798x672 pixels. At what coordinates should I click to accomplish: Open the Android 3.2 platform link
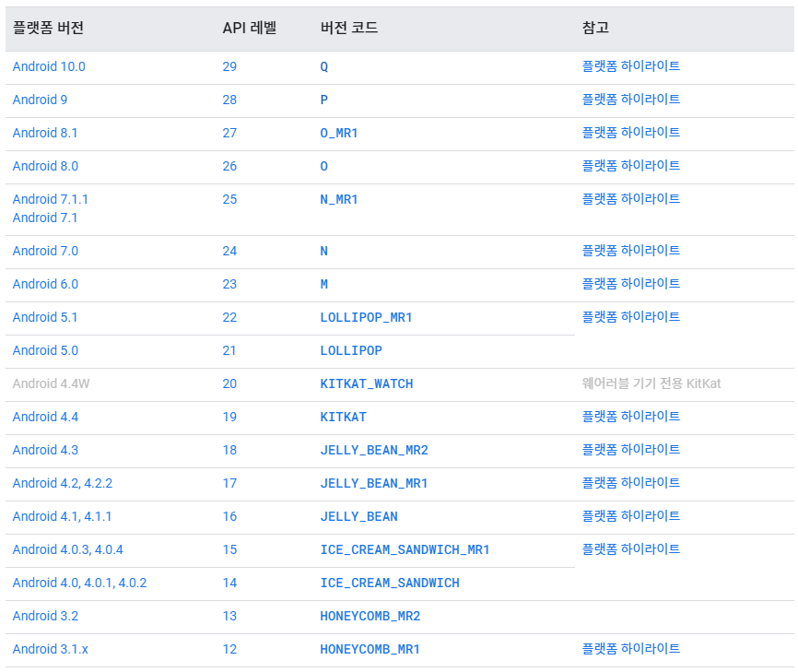pyautogui.click(x=45, y=616)
